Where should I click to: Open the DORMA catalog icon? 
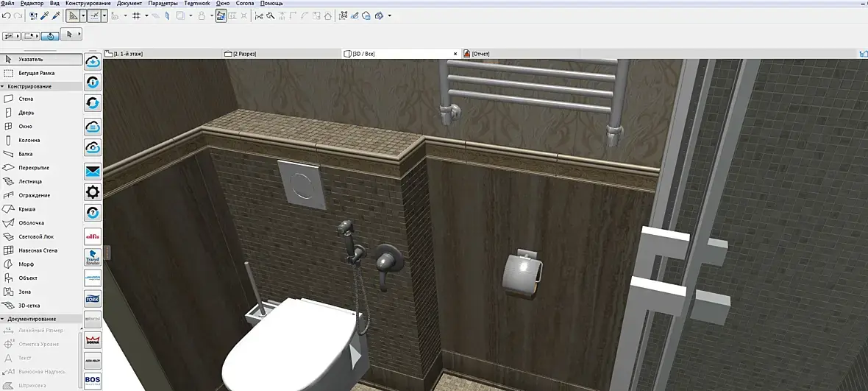(93, 340)
